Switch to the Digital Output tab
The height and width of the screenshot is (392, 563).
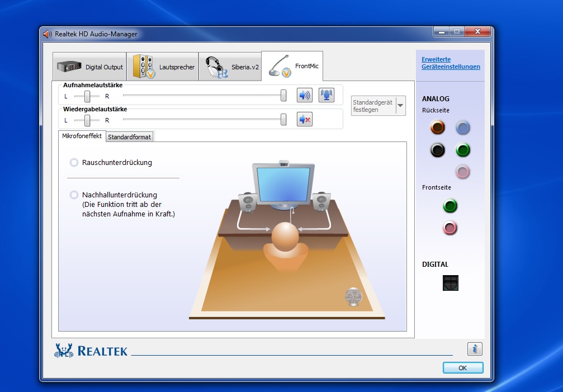pyautogui.click(x=89, y=67)
